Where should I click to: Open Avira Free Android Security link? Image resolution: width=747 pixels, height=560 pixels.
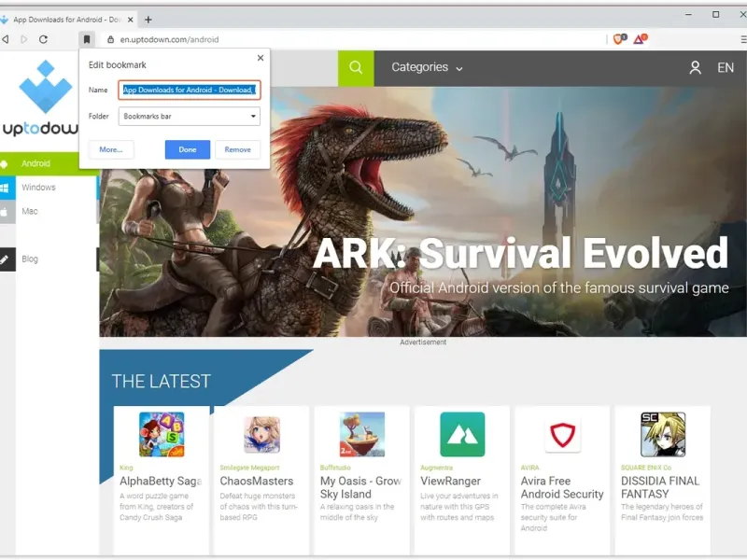[x=562, y=487]
